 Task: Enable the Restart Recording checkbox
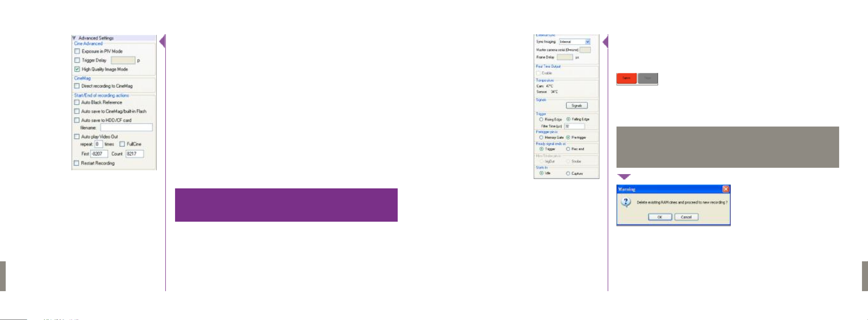(x=76, y=163)
